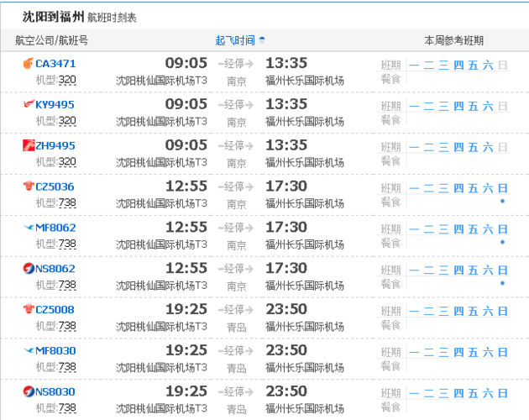Screen dimensions: 529x420
Task: Click the Xiamen Air logo beside MF8030
Action: pos(29,350)
